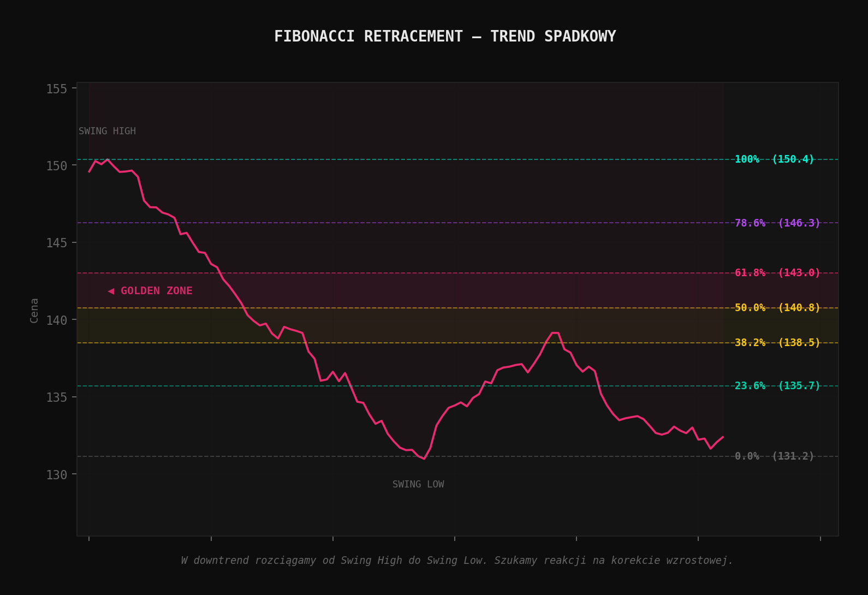Select the 'GOLDEN ZONE' label
Viewport: 868px width, 595px height.
(150, 291)
